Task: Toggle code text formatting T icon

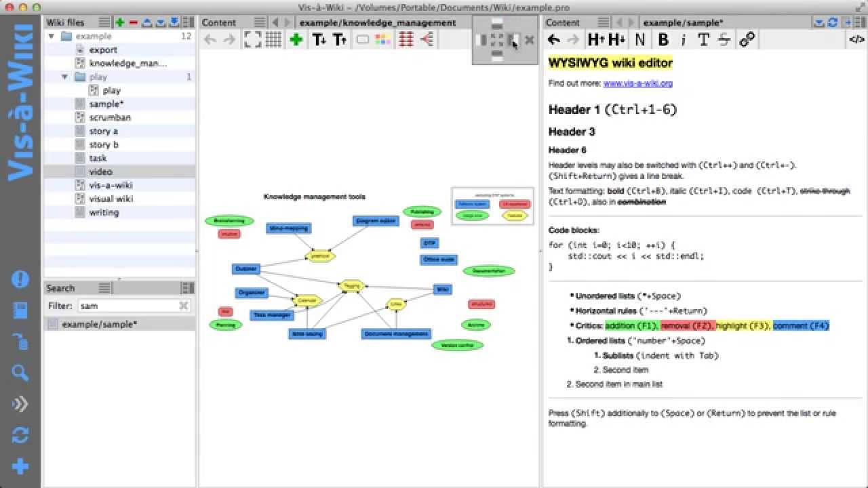Action: click(x=703, y=40)
